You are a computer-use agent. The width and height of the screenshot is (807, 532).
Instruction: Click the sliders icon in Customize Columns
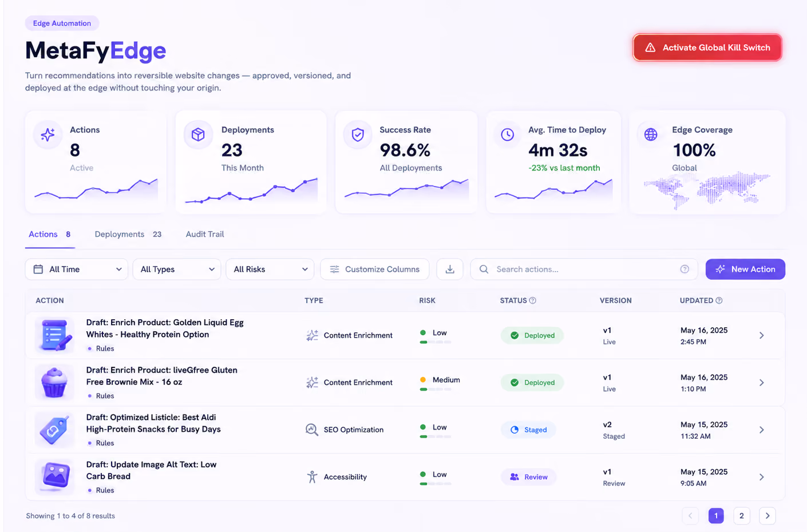tap(335, 269)
